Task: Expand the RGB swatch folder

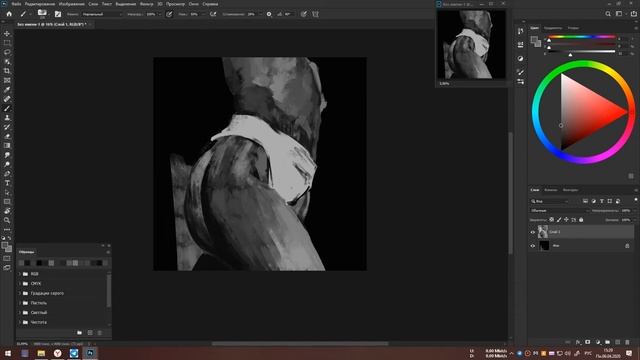Action: coord(20,274)
